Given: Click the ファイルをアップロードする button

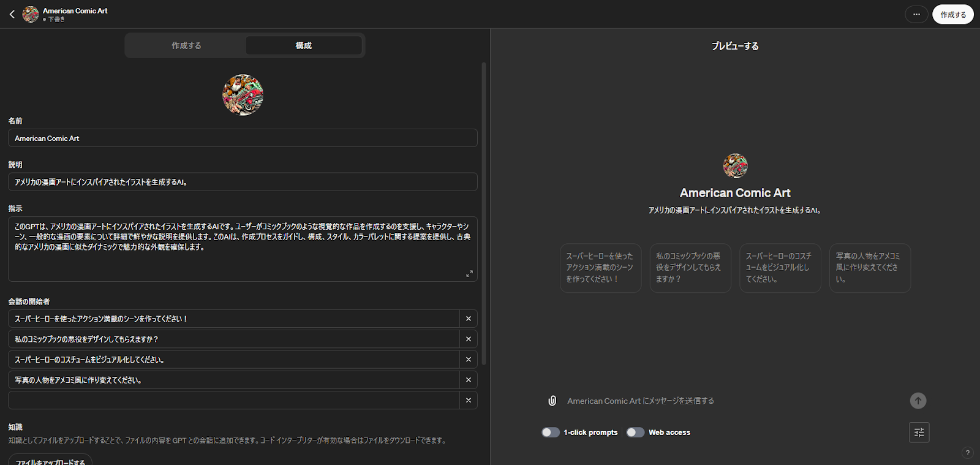Looking at the screenshot, I should coord(50,460).
